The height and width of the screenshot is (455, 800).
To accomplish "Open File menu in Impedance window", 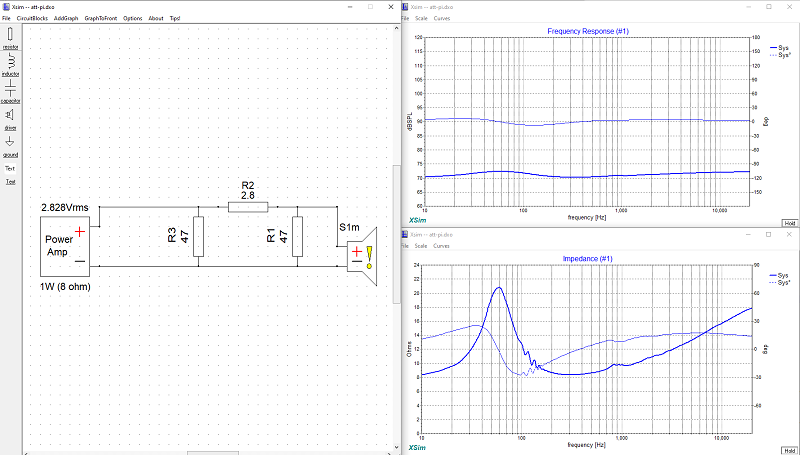I will pos(405,246).
